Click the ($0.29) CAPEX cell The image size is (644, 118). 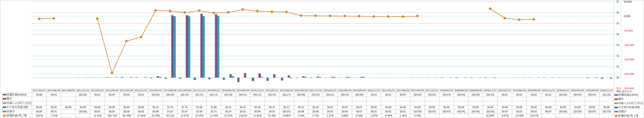[x=272, y=95]
